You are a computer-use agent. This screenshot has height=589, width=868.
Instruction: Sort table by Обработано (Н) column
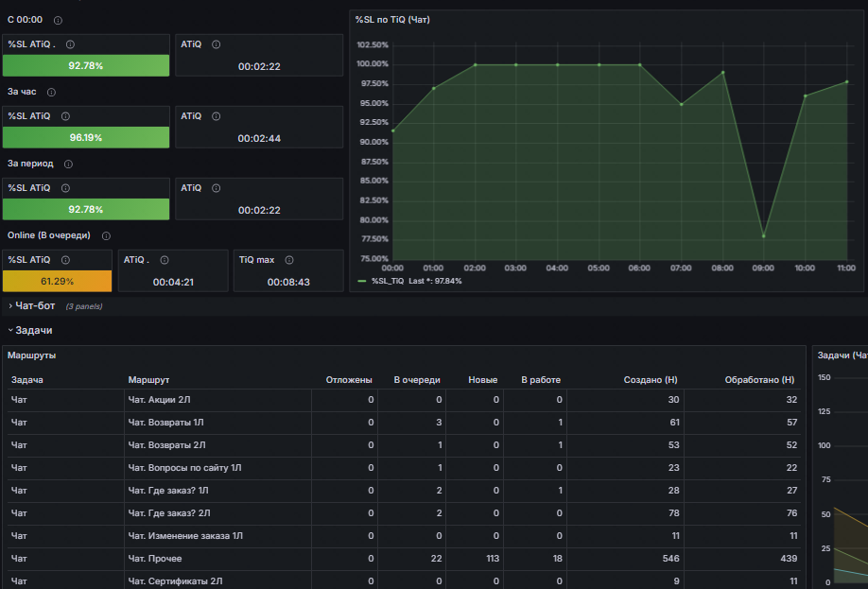click(759, 380)
